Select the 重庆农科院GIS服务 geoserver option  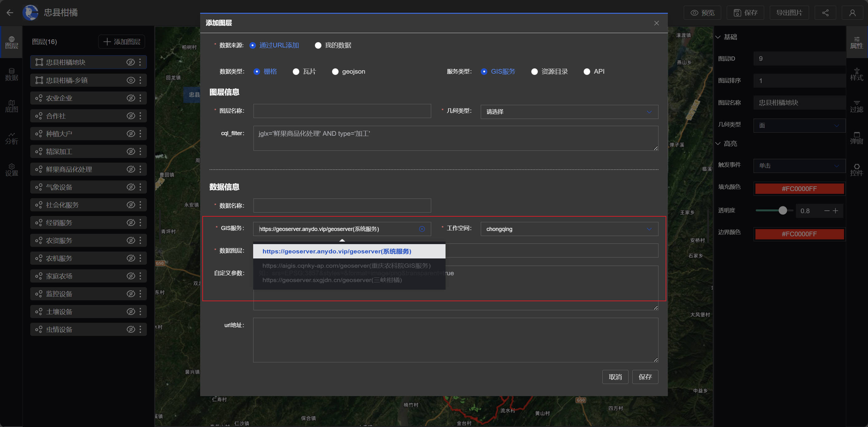pyautogui.click(x=346, y=266)
